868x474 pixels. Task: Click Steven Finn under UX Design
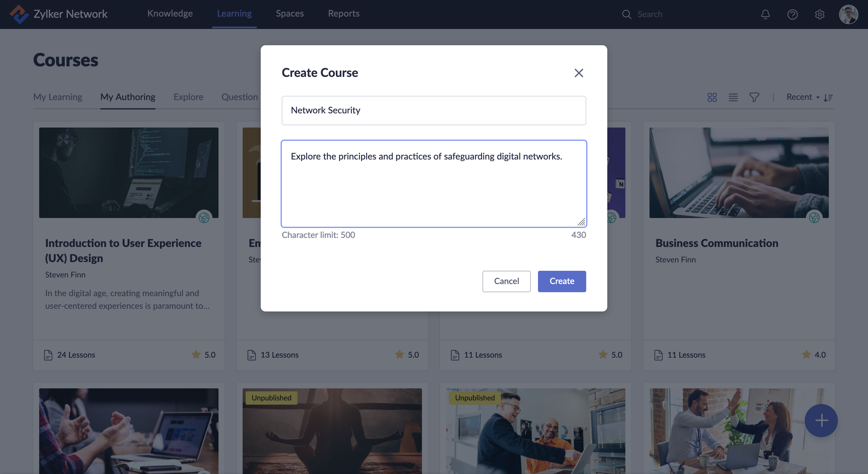[65, 275]
